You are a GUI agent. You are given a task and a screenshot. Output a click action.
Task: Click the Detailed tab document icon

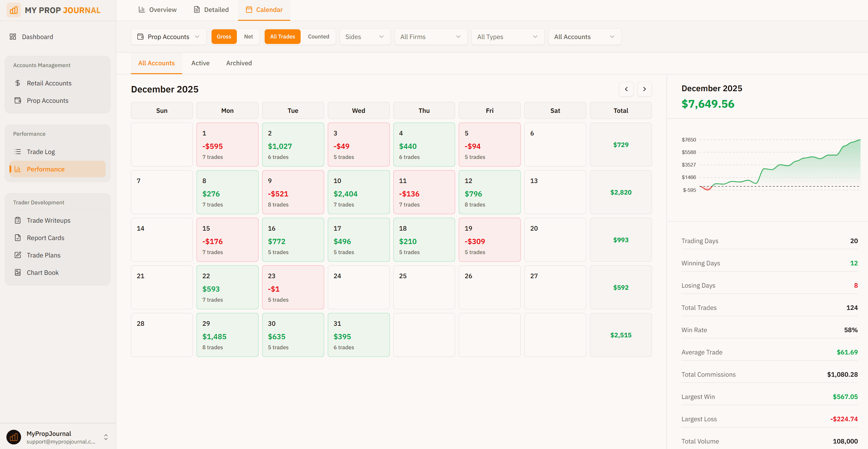click(197, 9)
